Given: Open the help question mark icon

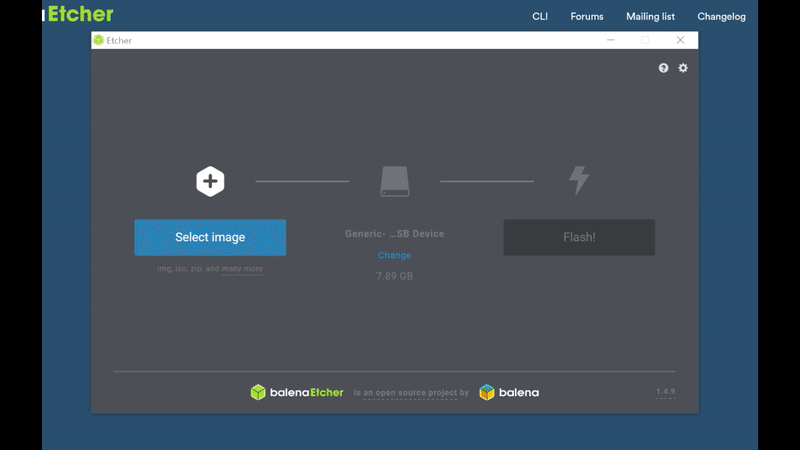Looking at the screenshot, I should pyautogui.click(x=663, y=68).
